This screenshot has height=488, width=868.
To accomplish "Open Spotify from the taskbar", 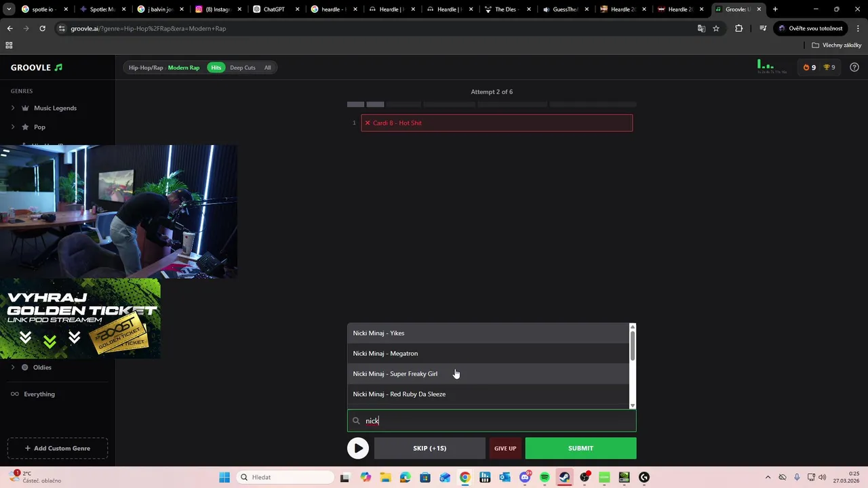I will (545, 477).
